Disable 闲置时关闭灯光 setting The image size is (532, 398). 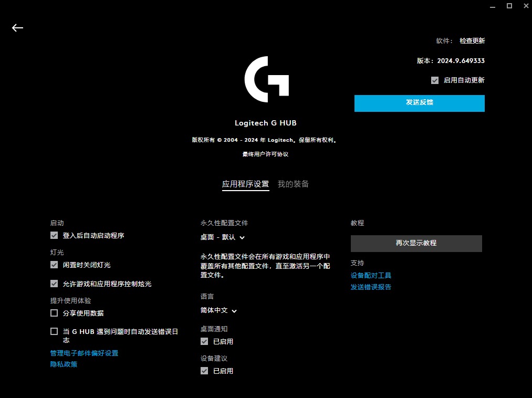(54, 265)
